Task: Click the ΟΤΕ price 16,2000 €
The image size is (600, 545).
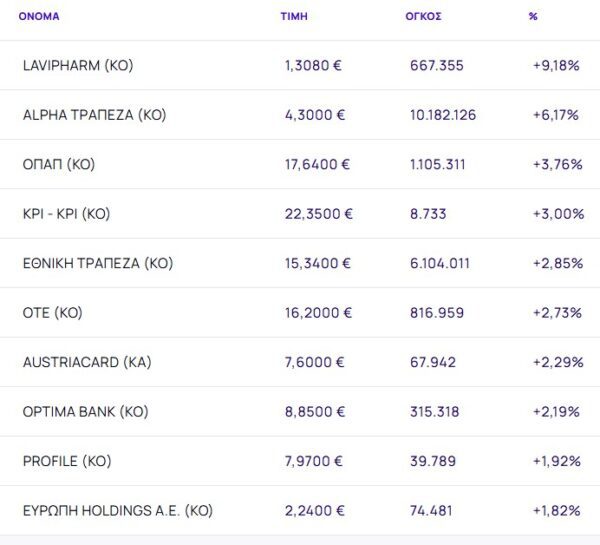Action: (x=318, y=313)
